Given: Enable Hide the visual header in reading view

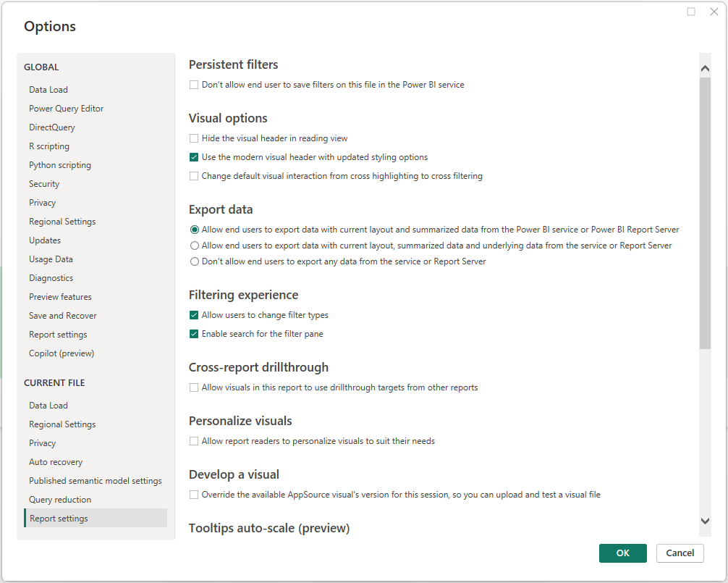Looking at the screenshot, I should [x=194, y=138].
